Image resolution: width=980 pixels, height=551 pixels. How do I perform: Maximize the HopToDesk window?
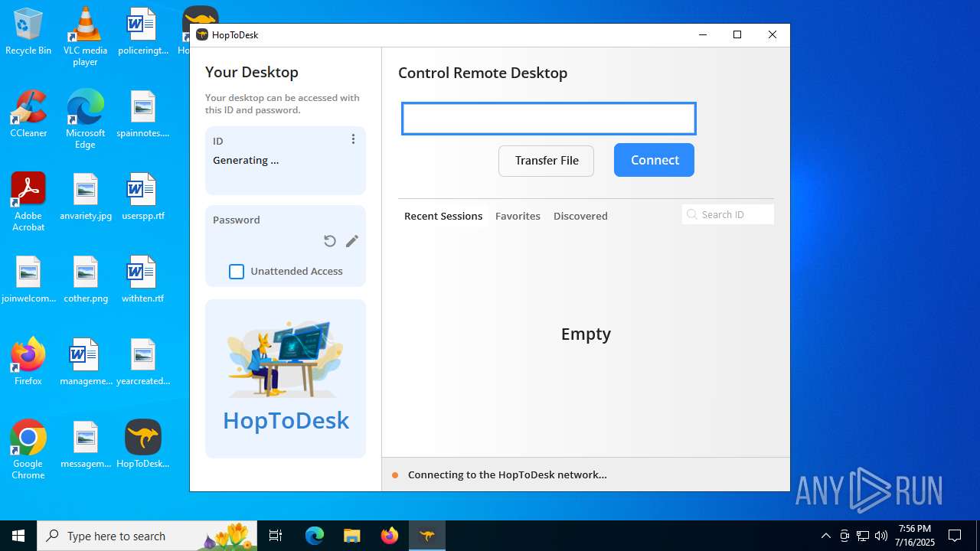pos(737,34)
